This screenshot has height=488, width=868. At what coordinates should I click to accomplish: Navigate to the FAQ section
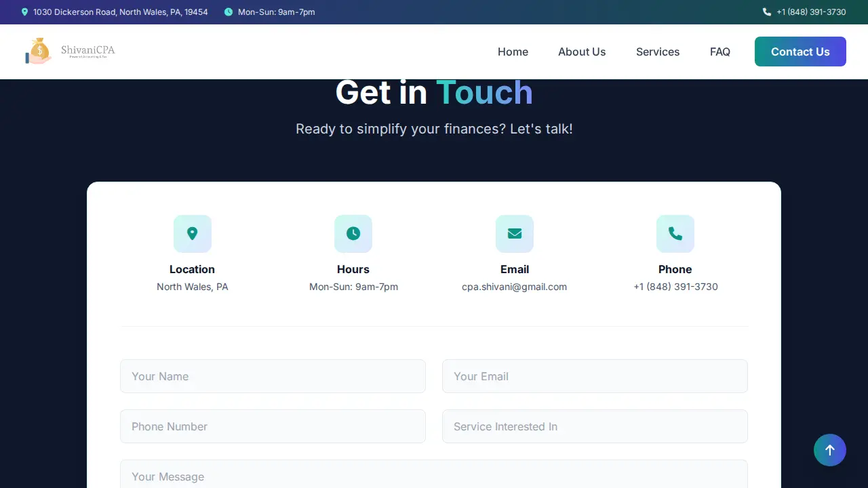[720, 52]
